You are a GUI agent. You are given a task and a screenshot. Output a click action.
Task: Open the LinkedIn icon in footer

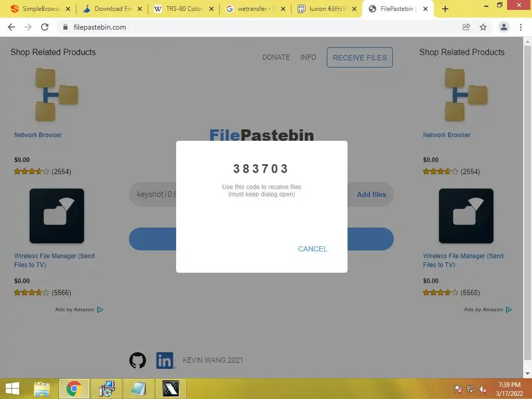pos(165,360)
